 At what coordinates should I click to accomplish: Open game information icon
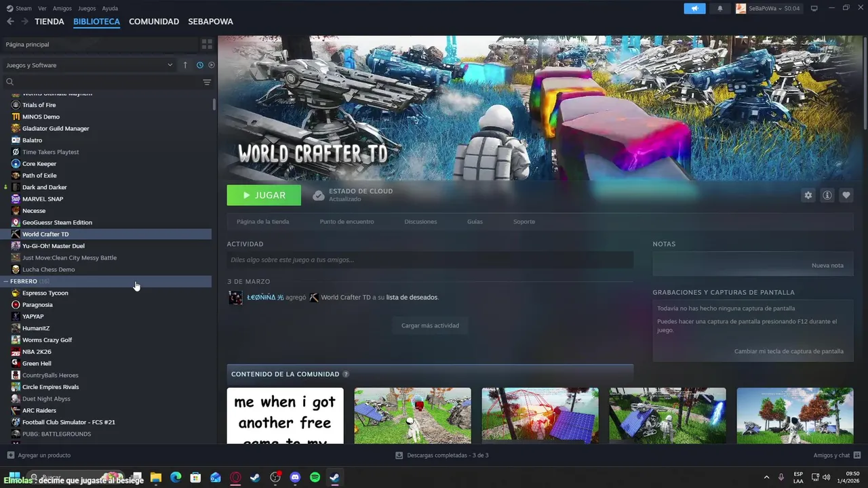(x=827, y=195)
